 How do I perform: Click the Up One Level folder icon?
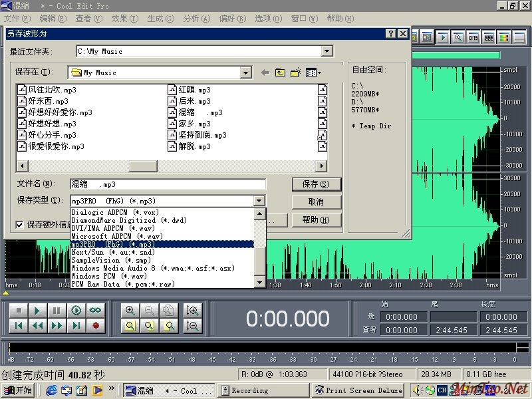[280, 72]
